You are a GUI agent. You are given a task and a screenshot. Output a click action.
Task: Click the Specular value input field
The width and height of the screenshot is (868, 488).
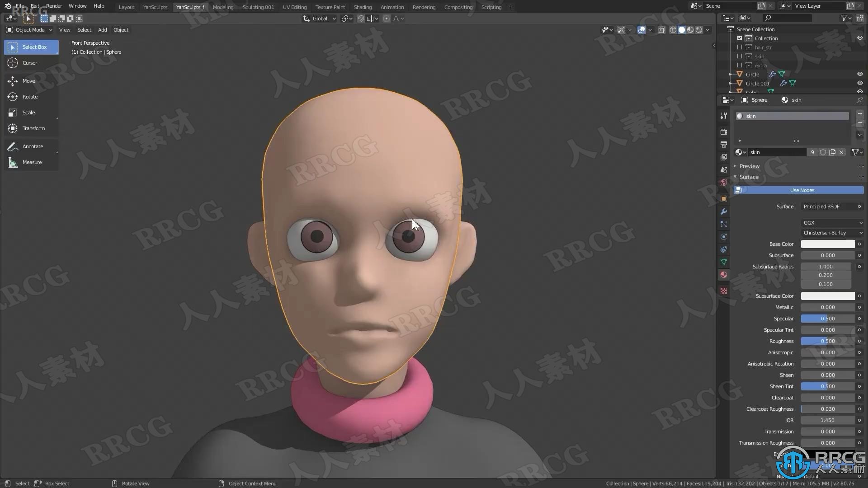pos(827,318)
